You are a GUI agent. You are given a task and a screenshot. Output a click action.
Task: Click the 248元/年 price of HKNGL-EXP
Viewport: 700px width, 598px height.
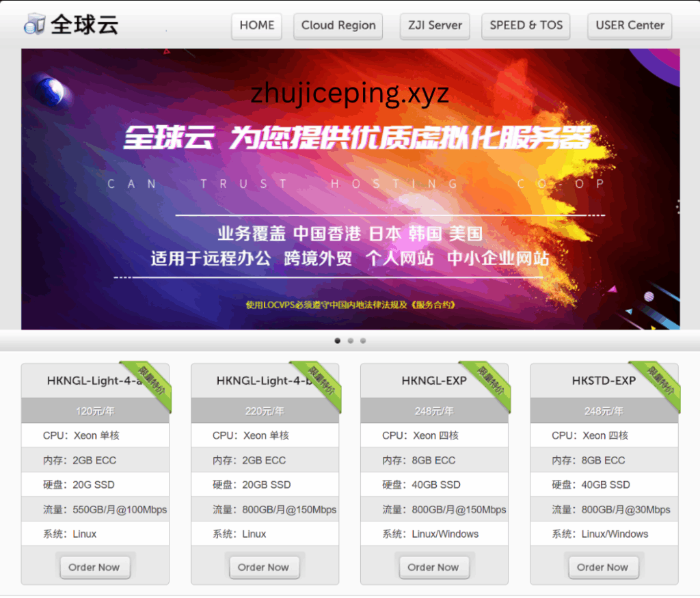tap(434, 411)
